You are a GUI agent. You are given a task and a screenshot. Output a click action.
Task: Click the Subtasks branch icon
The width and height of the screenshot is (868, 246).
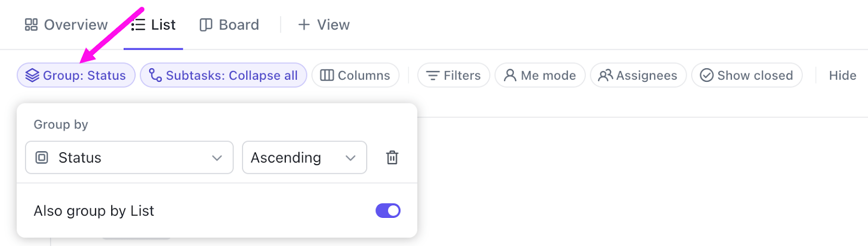155,75
